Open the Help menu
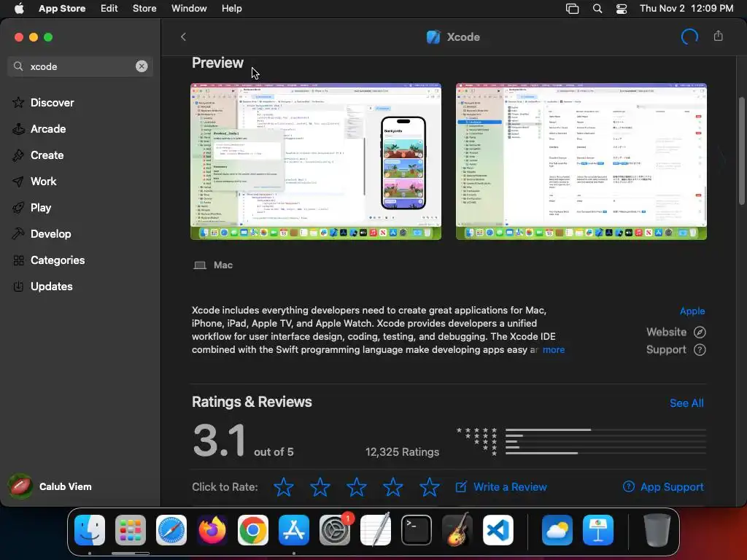 click(231, 8)
